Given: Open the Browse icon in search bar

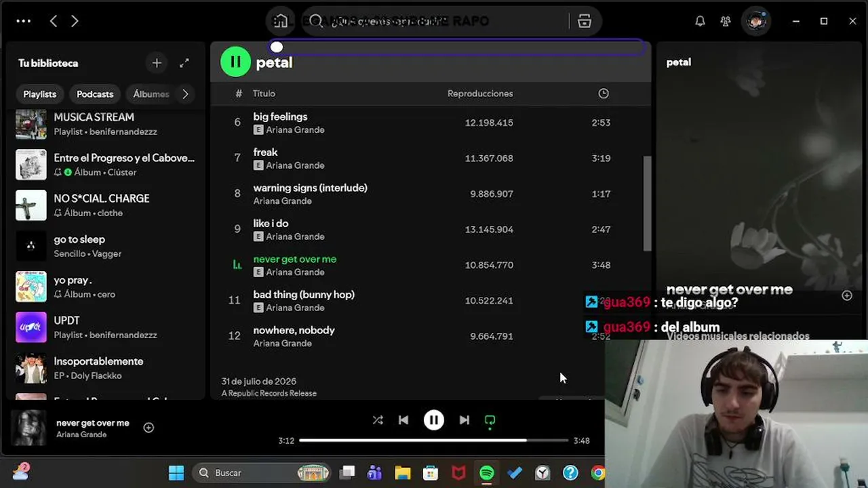Looking at the screenshot, I should tap(585, 21).
